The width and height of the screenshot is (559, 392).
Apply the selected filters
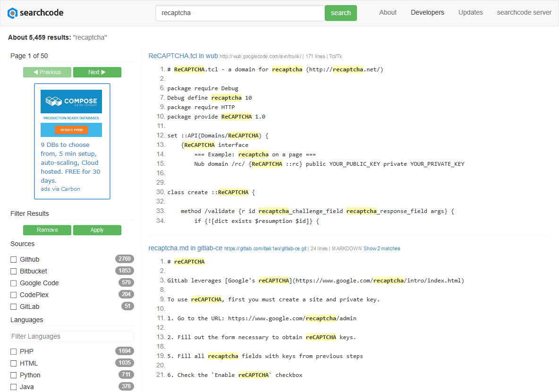(x=97, y=230)
